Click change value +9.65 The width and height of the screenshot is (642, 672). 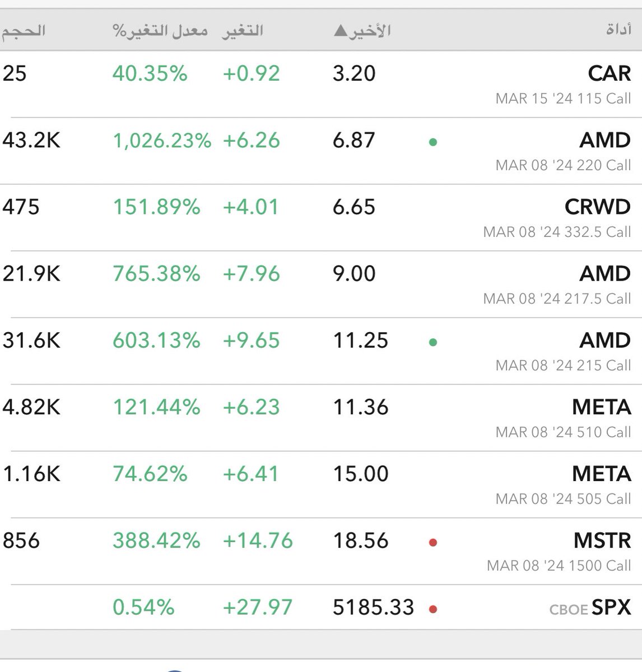[x=251, y=340]
